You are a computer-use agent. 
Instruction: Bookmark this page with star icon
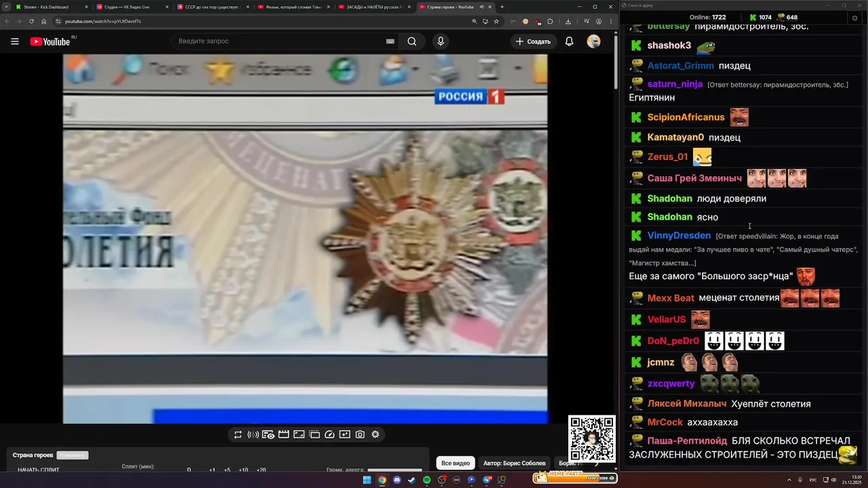[496, 21]
